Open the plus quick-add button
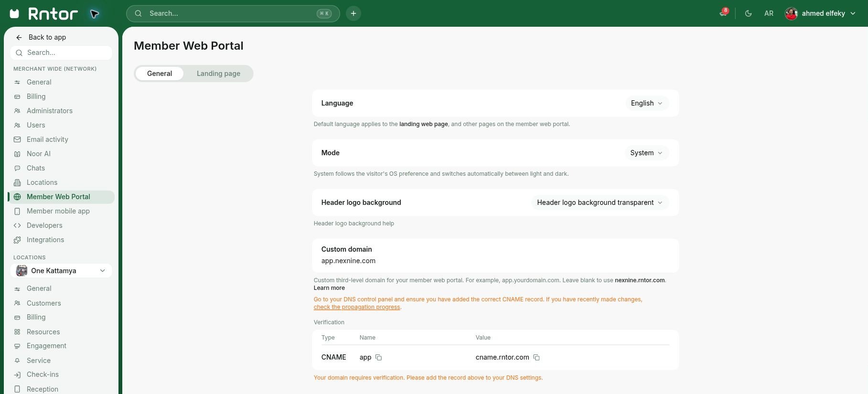 (x=354, y=13)
